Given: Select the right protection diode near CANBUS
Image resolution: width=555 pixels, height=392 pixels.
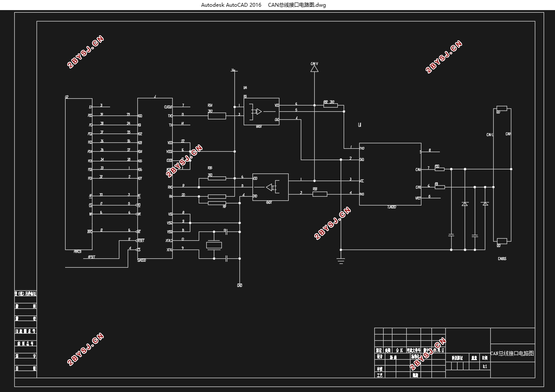Looking at the screenshot, I should (x=485, y=204).
